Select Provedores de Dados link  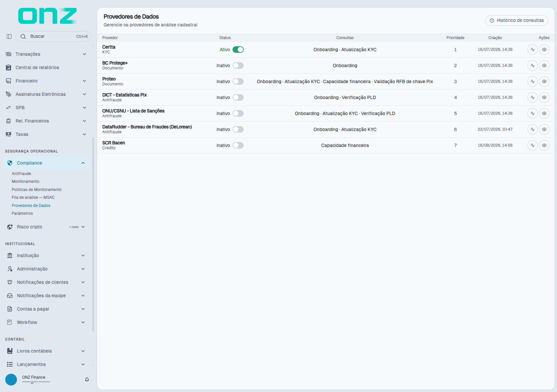(31, 206)
